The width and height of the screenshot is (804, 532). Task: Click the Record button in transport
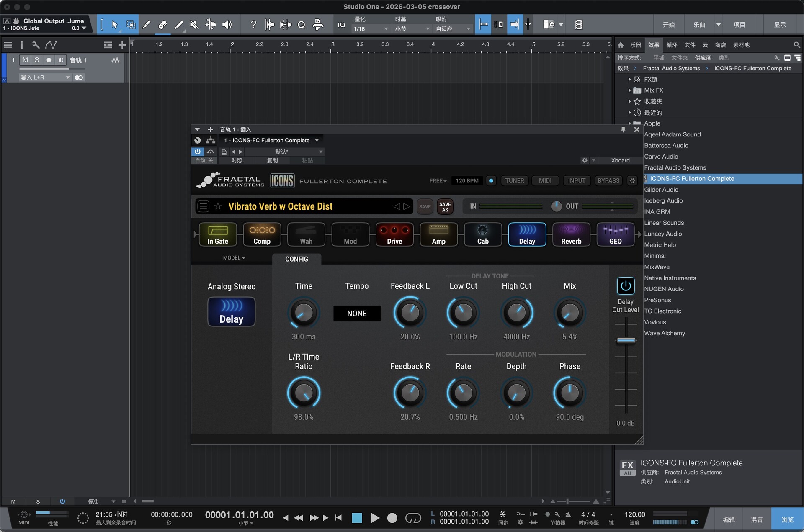point(392,518)
